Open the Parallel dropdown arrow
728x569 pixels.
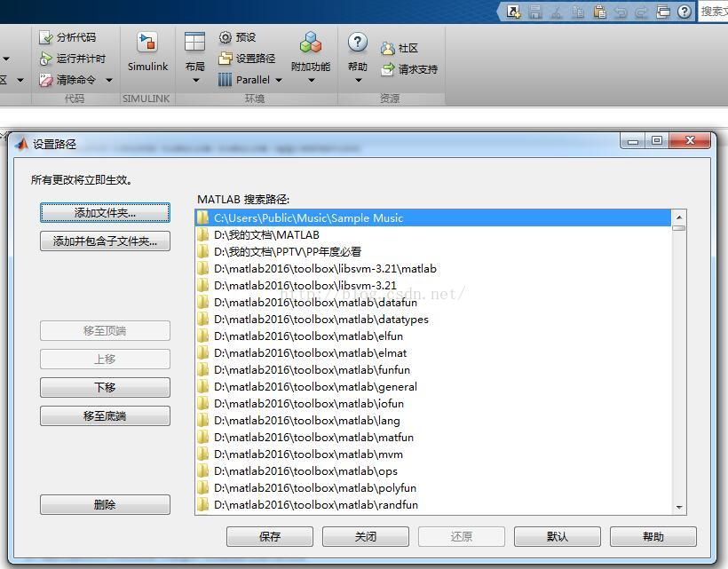click(279, 80)
